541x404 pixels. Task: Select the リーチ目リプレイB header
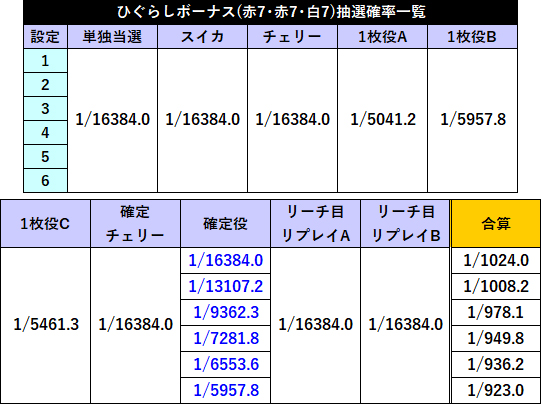click(x=405, y=224)
